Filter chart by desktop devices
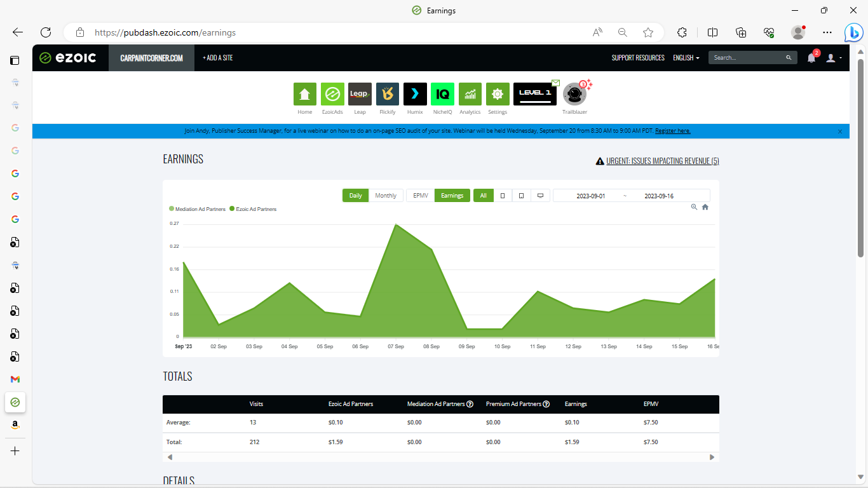Viewport: 868px width, 488px height. click(540, 196)
